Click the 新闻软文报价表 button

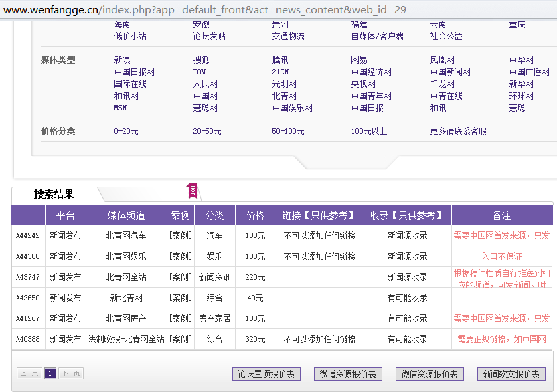click(511, 375)
